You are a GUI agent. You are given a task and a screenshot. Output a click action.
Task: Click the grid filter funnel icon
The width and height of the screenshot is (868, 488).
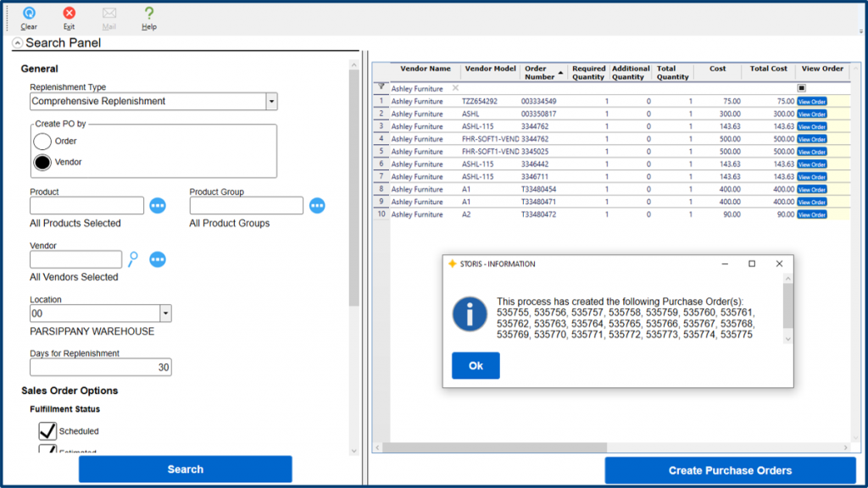pyautogui.click(x=381, y=87)
